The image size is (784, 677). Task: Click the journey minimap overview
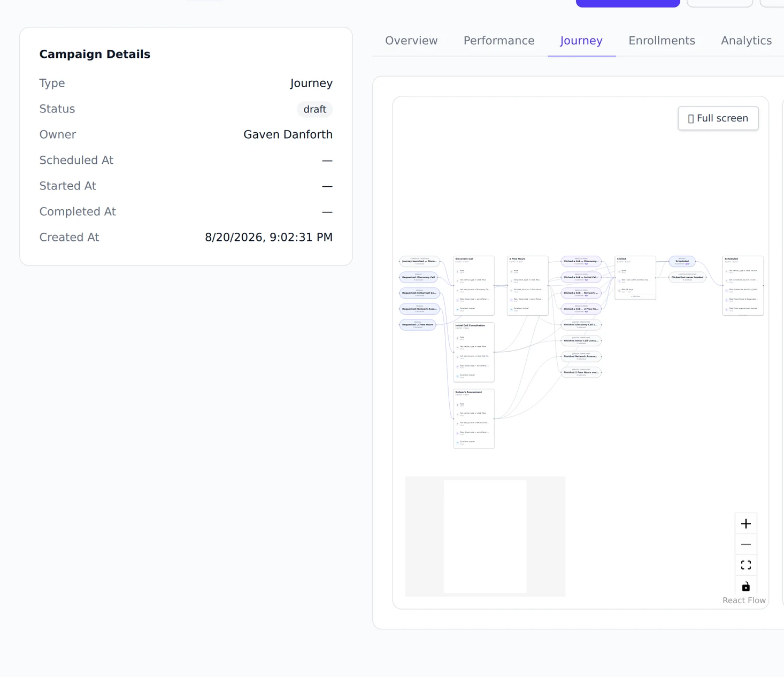485,536
